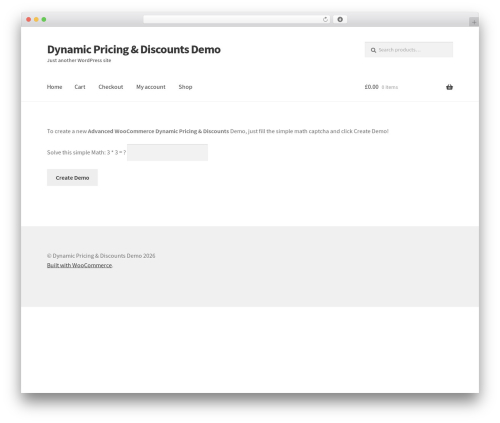This screenshot has height=423, width=500.
Task: Open the Shop menu item
Action: pos(185,87)
